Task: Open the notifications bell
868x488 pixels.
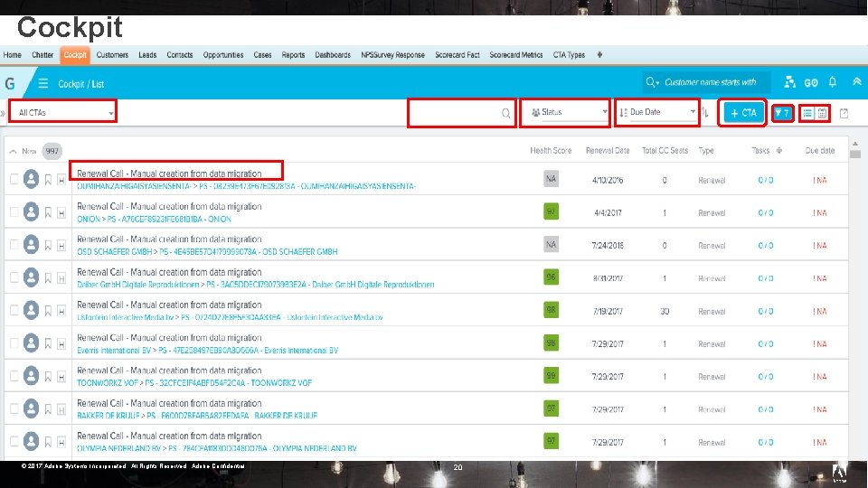Action: point(833,82)
